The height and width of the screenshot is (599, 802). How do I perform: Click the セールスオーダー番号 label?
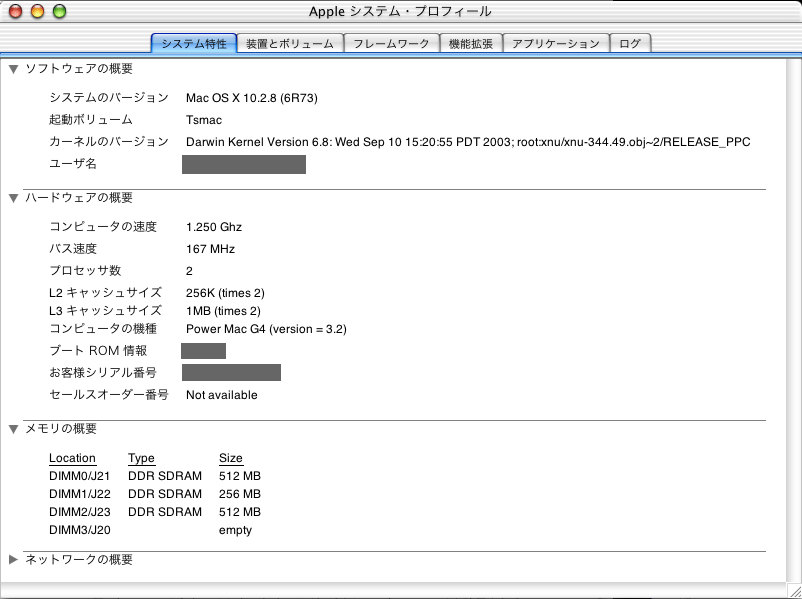108,395
